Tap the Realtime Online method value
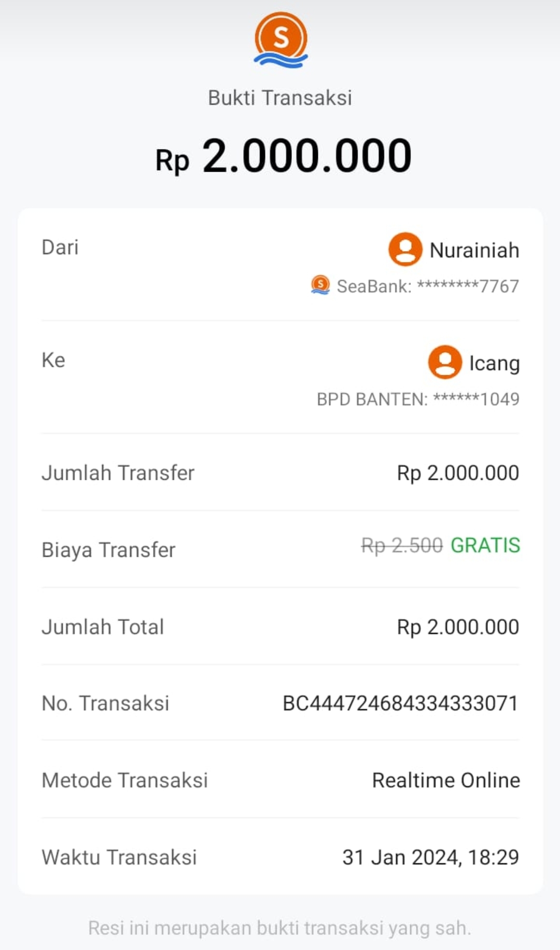The image size is (560, 950). [x=446, y=780]
